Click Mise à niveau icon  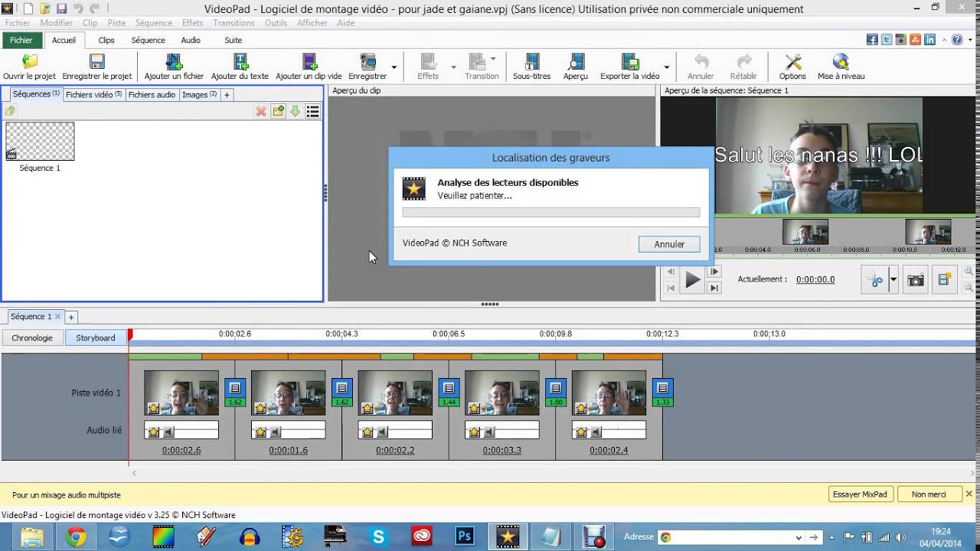pos(841,67)
